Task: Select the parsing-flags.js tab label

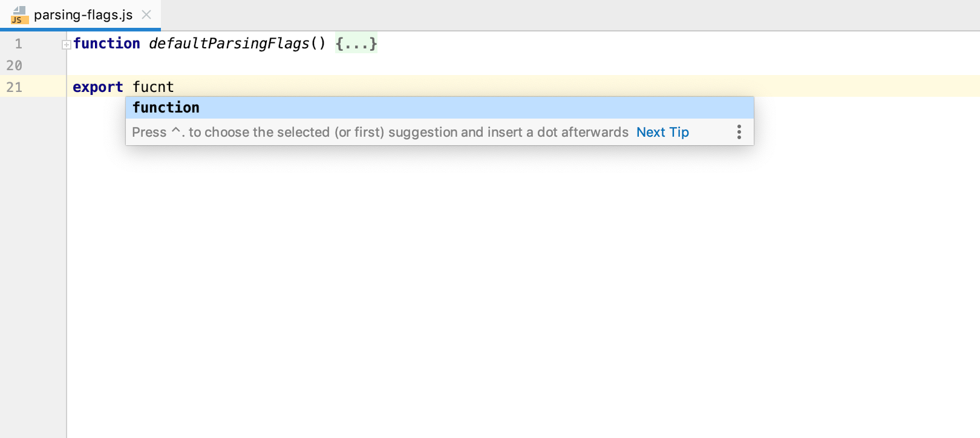Action: click(x=83, y=15)
